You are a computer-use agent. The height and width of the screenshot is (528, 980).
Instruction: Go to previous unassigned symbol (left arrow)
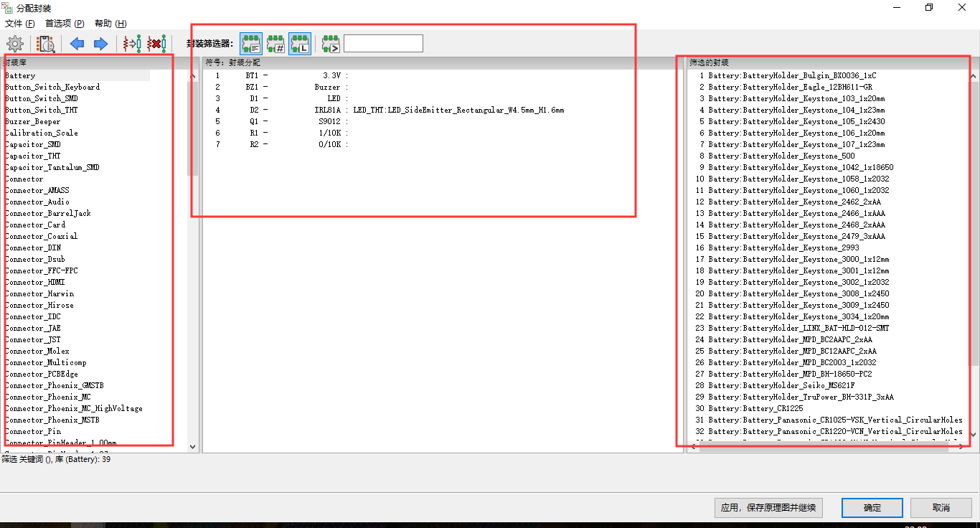tap(77, 43)
